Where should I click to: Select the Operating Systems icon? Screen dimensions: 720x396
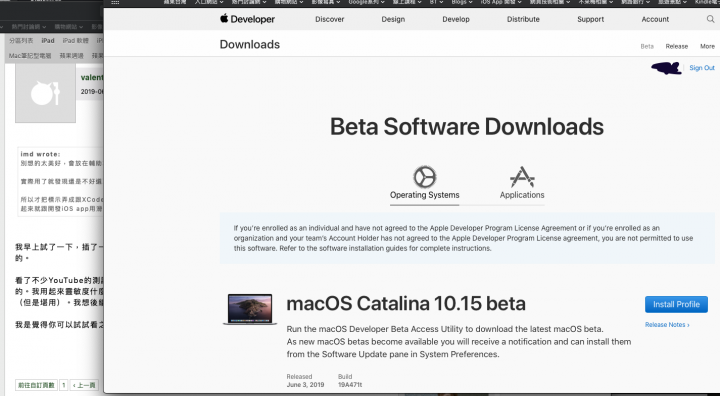pos(425,177)
